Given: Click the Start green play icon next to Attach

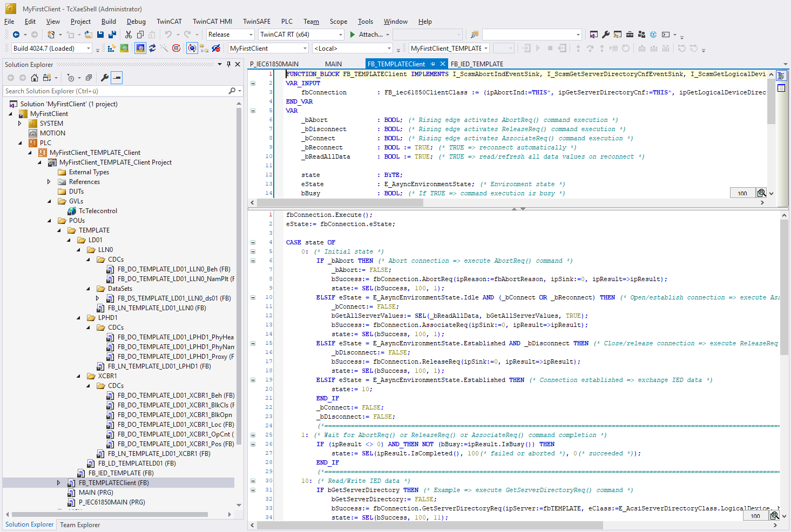Looking at the screenshot, I should (x=353, y=35).
